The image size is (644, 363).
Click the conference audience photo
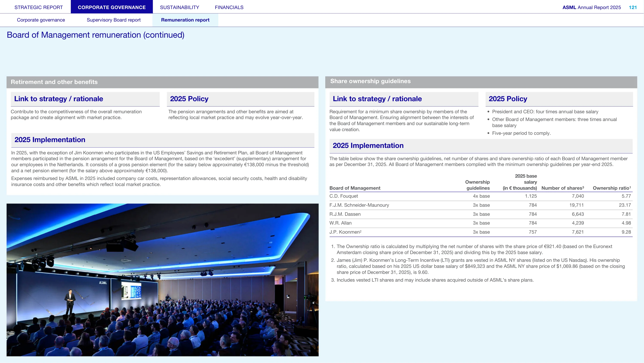coord(162,280)
